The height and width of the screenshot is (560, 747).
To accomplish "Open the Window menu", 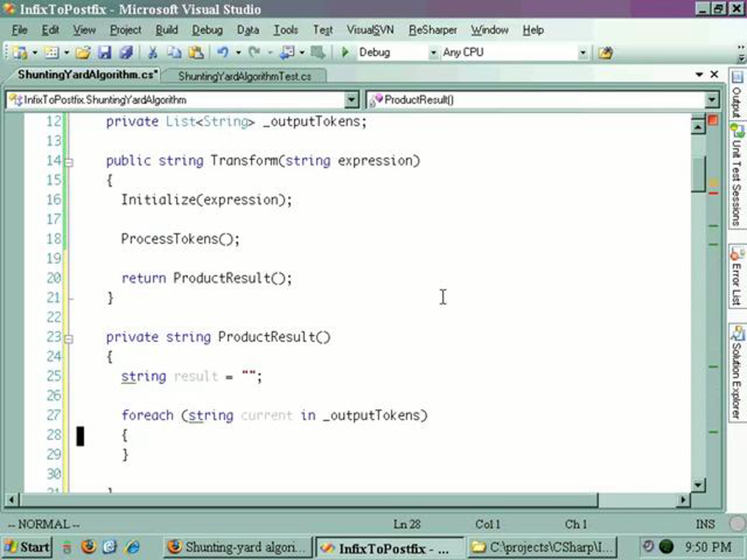I will pyautogui.click(x=490, y=30).
